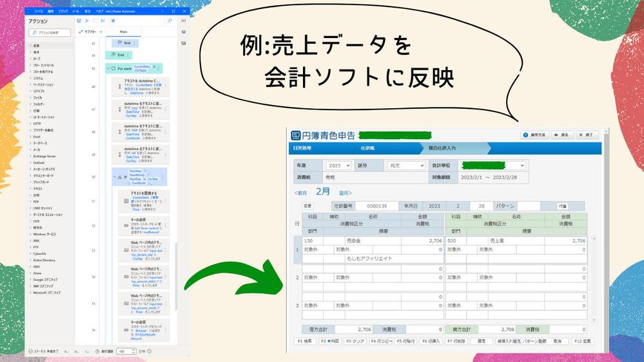644x362 pixels.
Task: Open the UI elements layers icon
Action: 184,32
